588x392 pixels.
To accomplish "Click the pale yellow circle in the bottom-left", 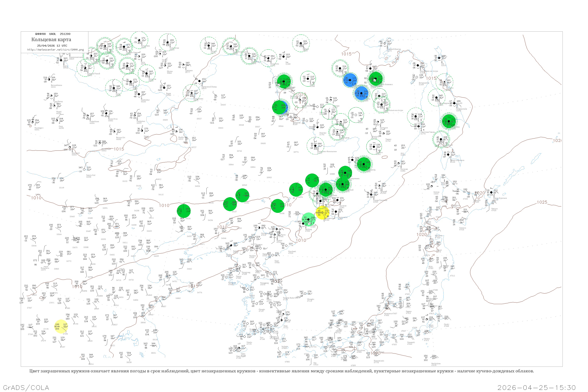I will tap(61, 327).
